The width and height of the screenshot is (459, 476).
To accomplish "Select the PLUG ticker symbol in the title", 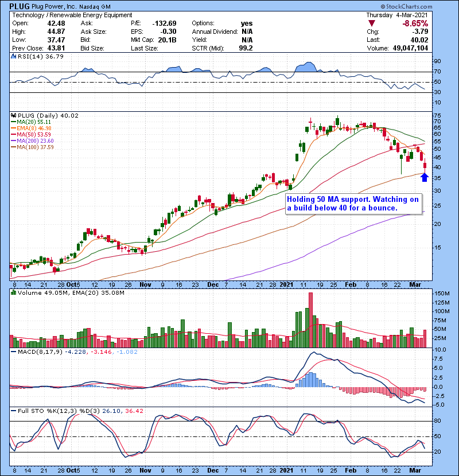I will click(20, 6).
